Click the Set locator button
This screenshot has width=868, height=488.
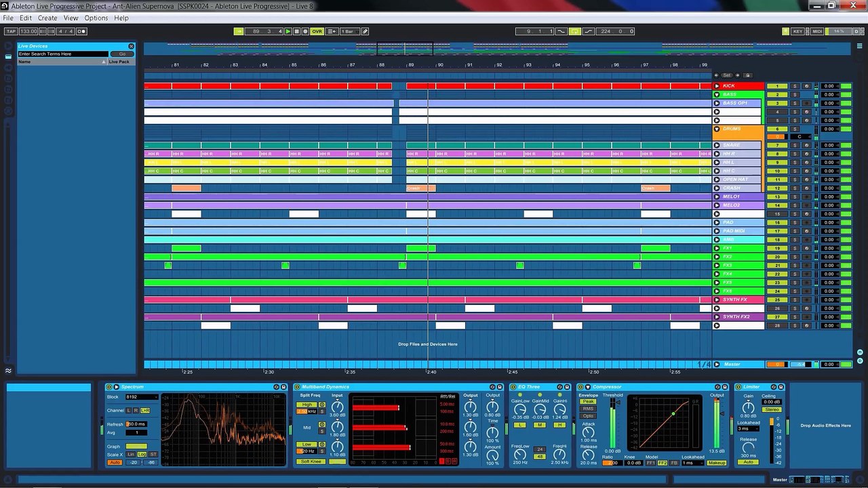(727, 75)
